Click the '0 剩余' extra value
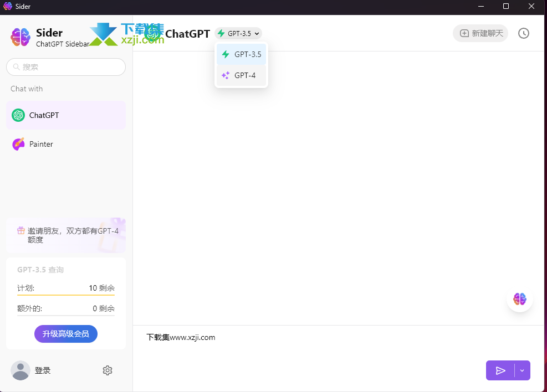The image size is (547, 392). tap(104, 308)
